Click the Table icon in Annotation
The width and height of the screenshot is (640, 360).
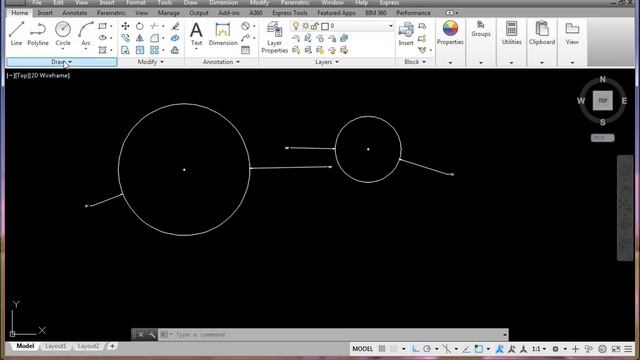pyautogui.click(x=245, y=50)
